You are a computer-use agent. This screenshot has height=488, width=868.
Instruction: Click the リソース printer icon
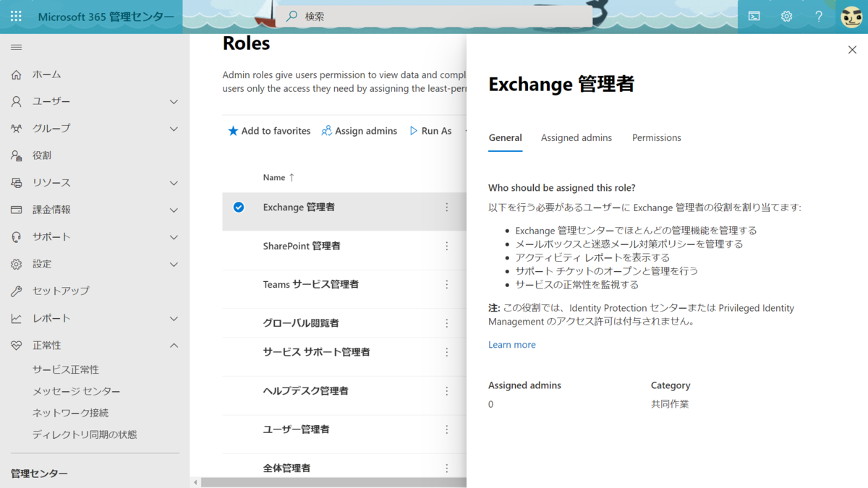pyautogui.click(x=16, y=183)
